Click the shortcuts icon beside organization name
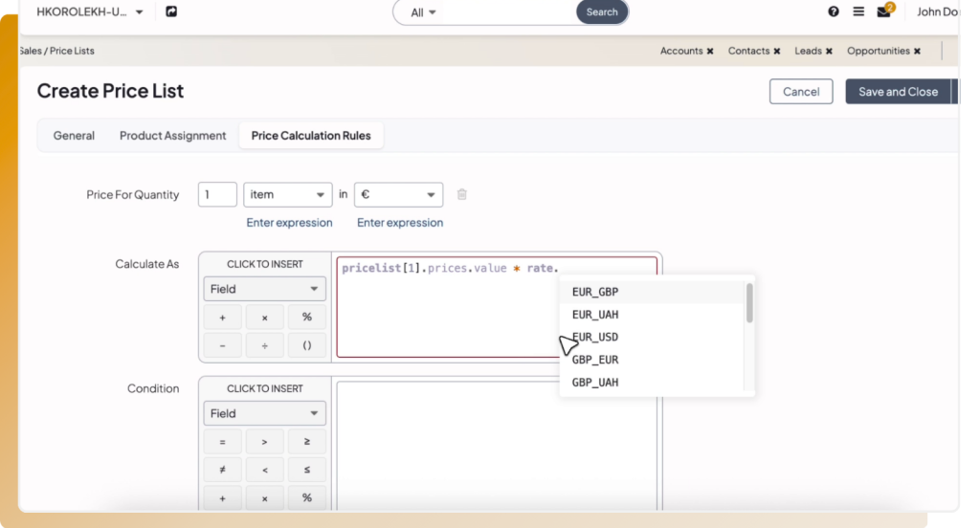Viewport: 980px width, 528px height. pyautogui.click(x=171, y=12)
